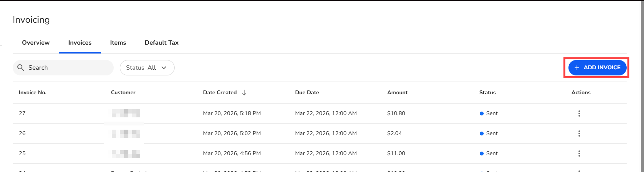The height and width of the screenshot is (172, 644).
Task: Go to the Default Tax tab
Action: pos(161,43)
